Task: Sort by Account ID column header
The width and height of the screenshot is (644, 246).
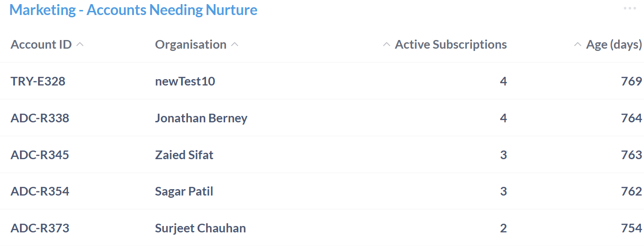Action: (41, 45)
